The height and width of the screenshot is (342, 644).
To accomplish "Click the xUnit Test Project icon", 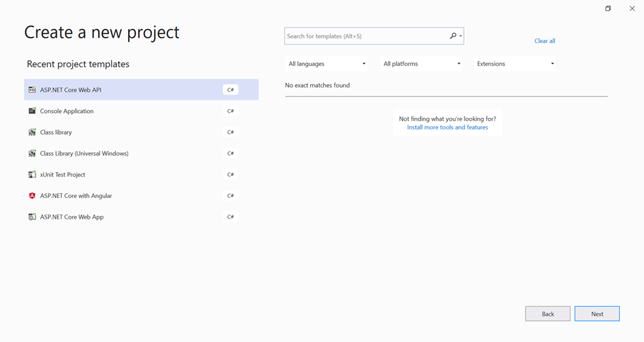I will point(32,174).
